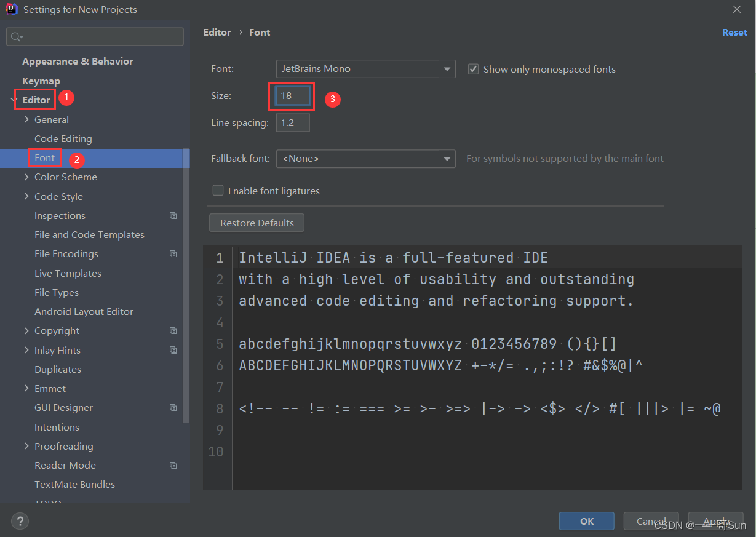Expand the General tree node
This screenshot has width=756, height=537.
[x=26, y=119]
